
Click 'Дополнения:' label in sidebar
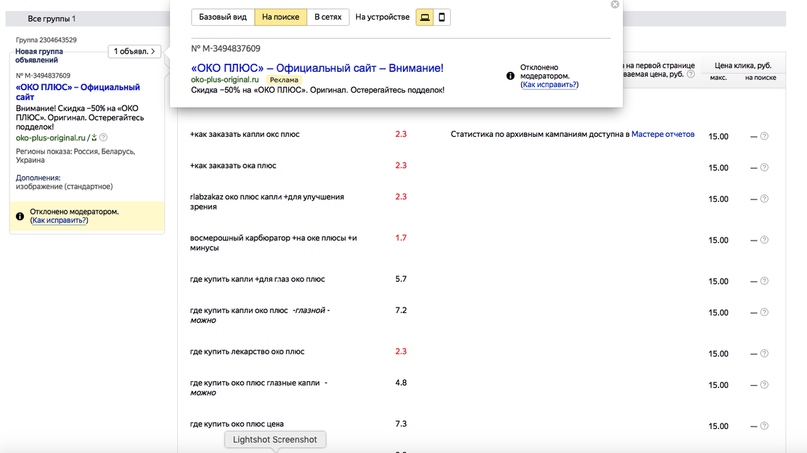tap(38, 178)
